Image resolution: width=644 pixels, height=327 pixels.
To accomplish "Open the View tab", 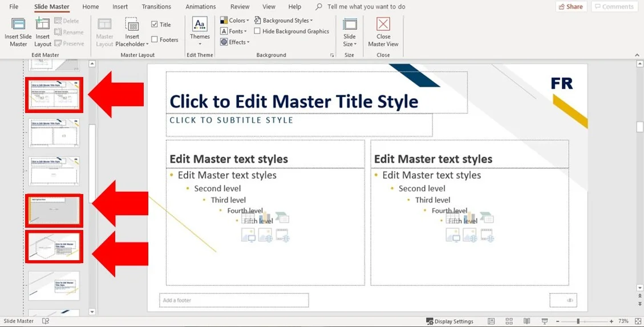I will click(269, 7).
